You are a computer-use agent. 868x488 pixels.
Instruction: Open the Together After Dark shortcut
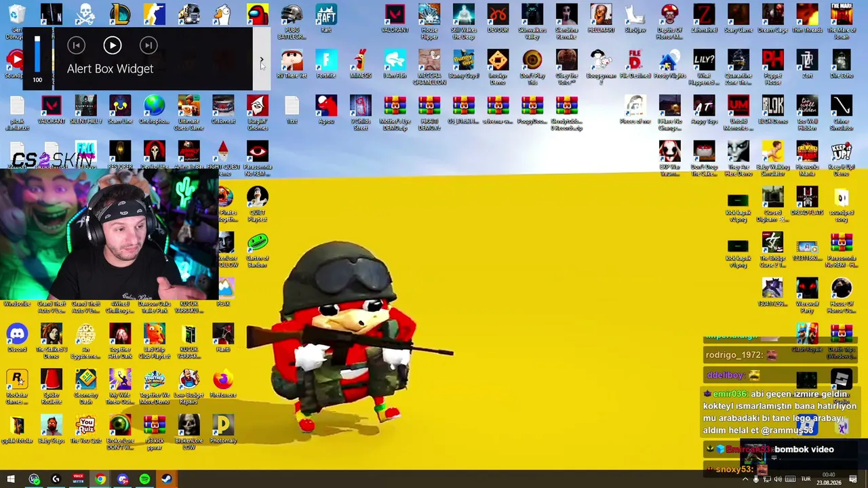click(x=120, y=341)
